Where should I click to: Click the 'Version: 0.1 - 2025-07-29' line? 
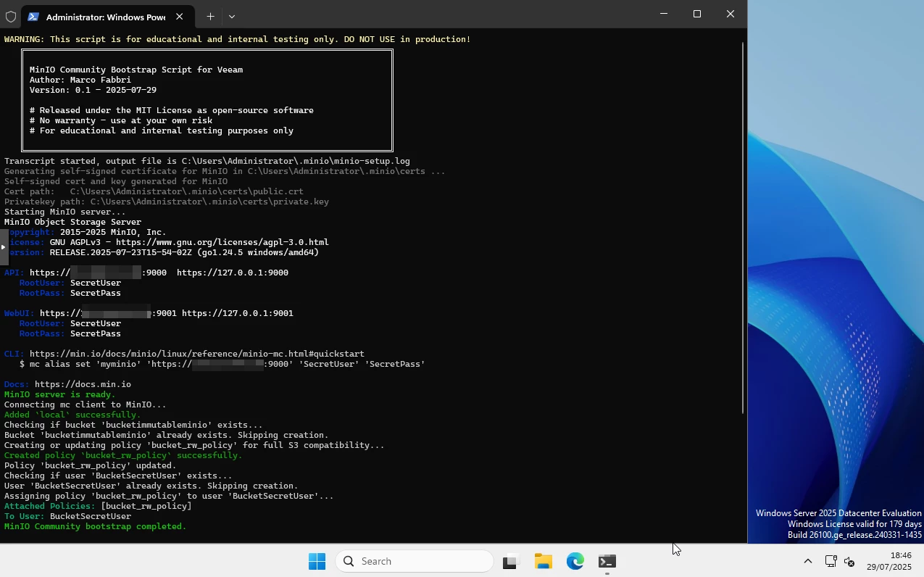93,90
